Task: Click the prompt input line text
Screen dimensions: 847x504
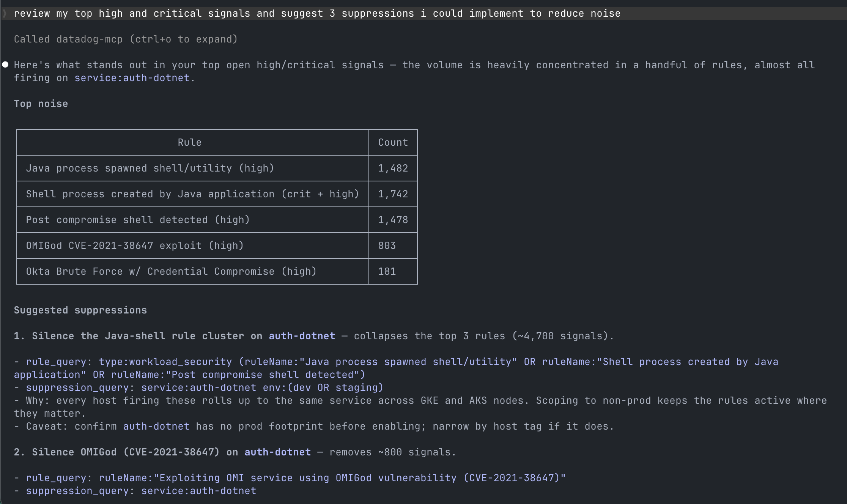Action: [317, 14]
